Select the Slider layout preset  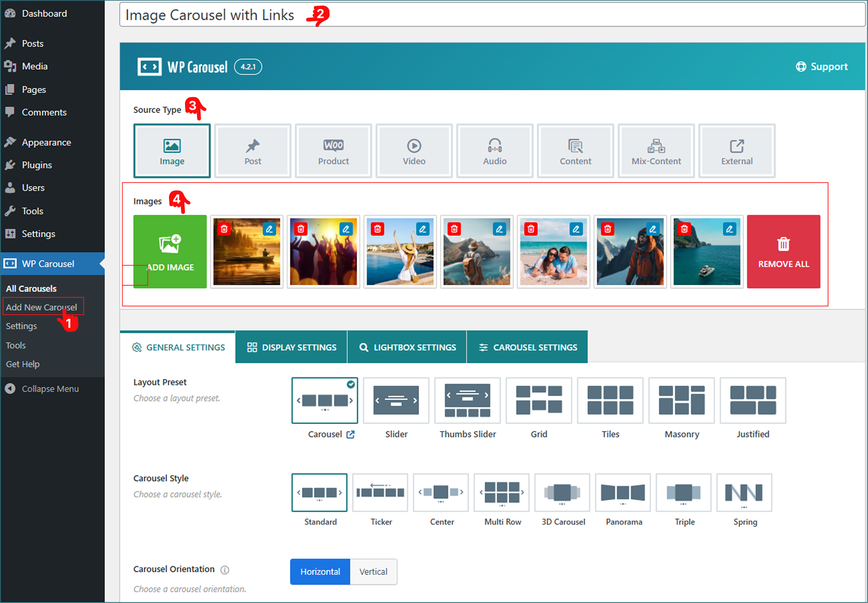click(396, 401)
